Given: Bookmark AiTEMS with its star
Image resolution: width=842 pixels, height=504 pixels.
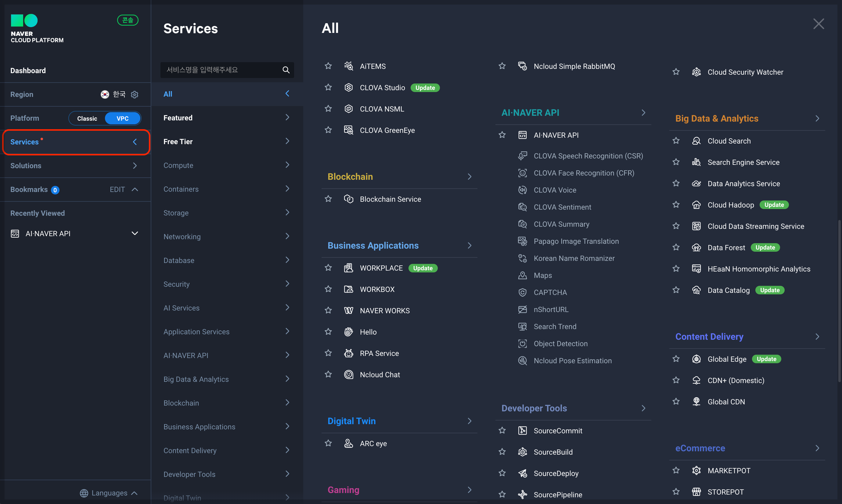Looking at the screenshot, I should [x=328, y=66].
